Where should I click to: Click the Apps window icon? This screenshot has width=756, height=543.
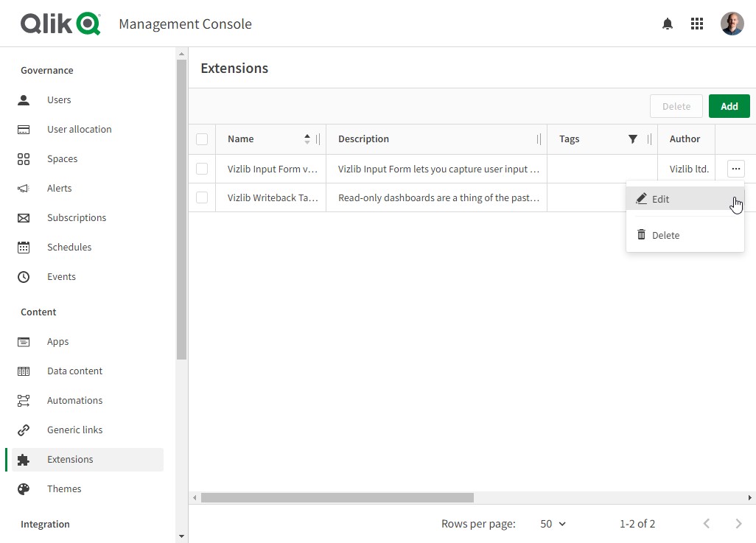[x=24, y=341]
